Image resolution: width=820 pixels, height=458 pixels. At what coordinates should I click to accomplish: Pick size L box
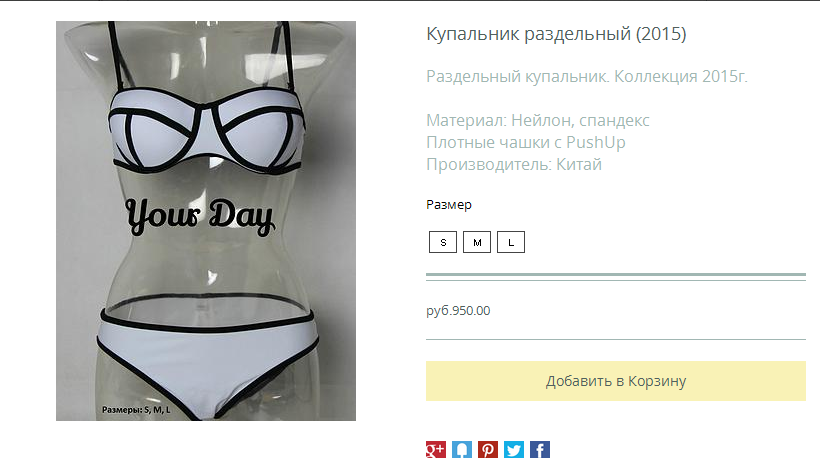coord(511,242)
